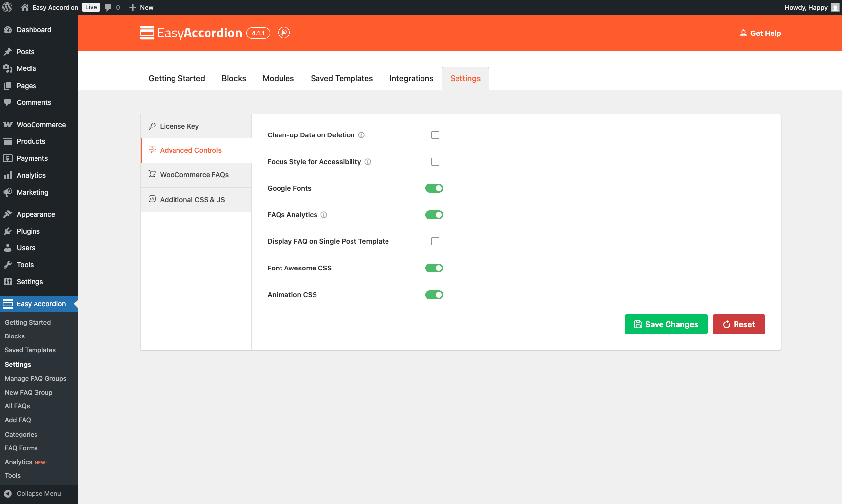Enable Clean-up Data on Deletion checkbox

tap(435, 135)
